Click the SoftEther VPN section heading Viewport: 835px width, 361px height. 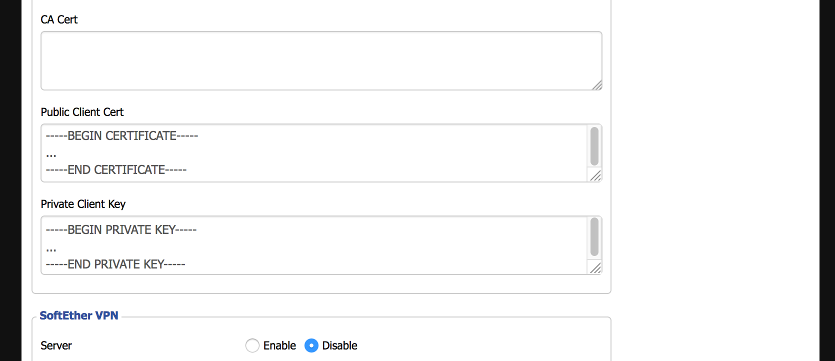tap(79, 316)
